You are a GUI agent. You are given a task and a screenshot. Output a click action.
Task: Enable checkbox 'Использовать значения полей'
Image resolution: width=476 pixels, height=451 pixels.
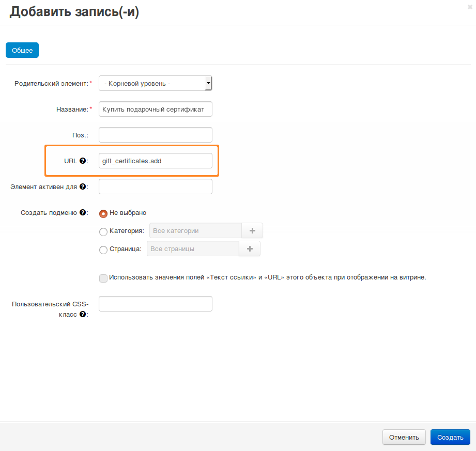coord(103,278)
